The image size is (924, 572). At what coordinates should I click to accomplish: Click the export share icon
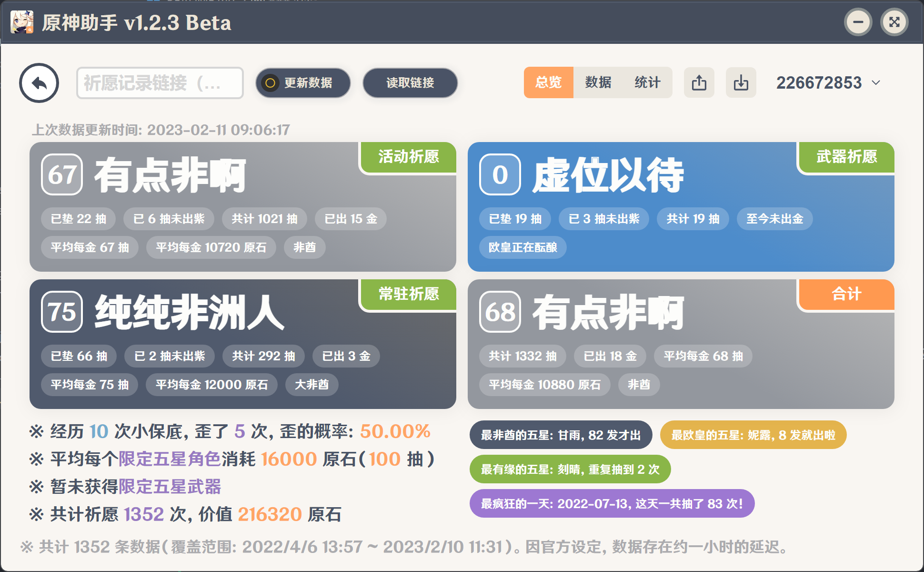pos(699,82)
